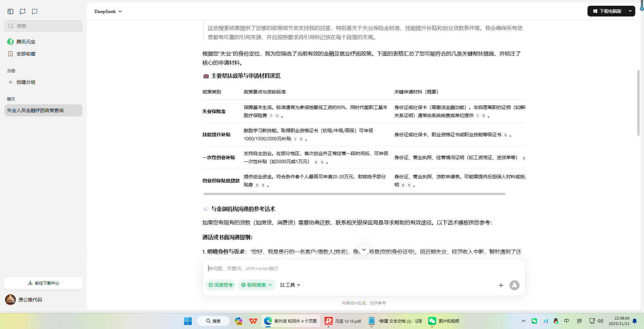Collapse the left sidebar panel
This screenshot has width=644, height=329.
pyautogui.click(x=10, y=11)
